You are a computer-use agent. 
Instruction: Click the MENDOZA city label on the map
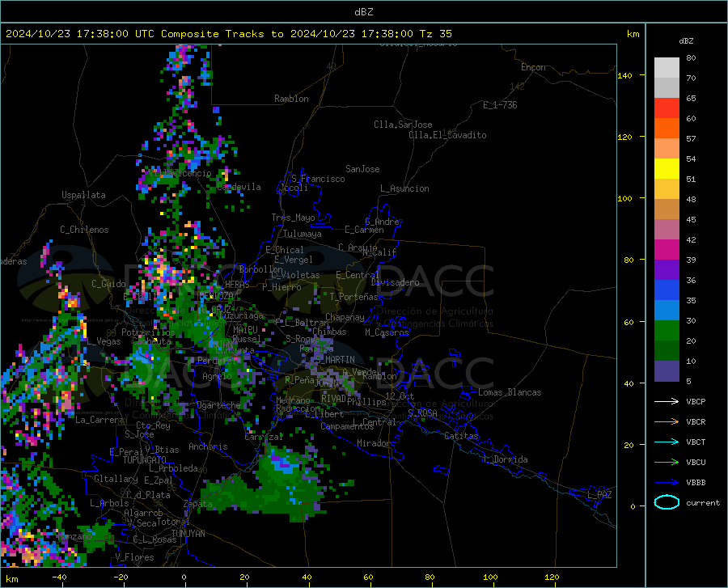coord(216,296)
